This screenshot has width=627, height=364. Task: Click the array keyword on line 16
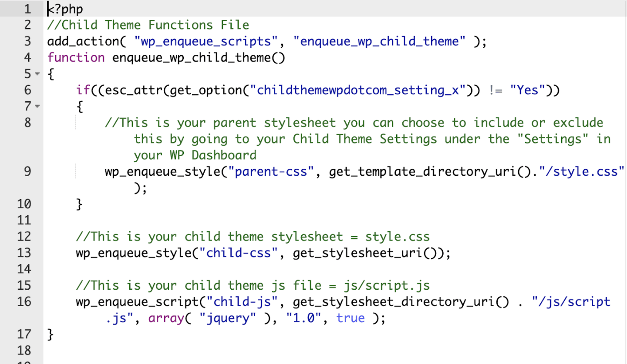(166, 318)
